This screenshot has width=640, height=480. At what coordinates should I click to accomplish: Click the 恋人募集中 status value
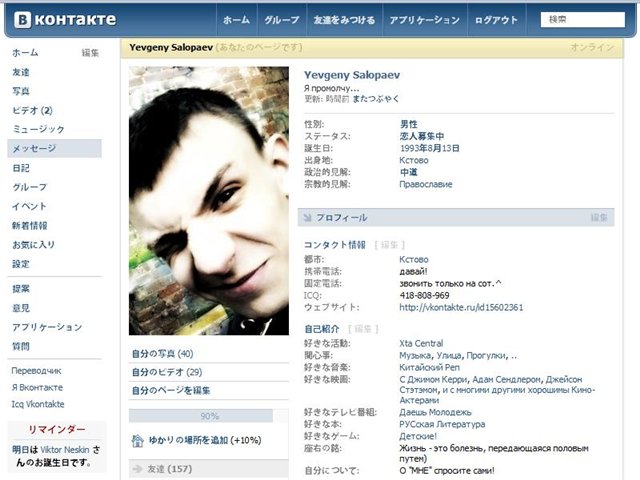tap(422, 136)
